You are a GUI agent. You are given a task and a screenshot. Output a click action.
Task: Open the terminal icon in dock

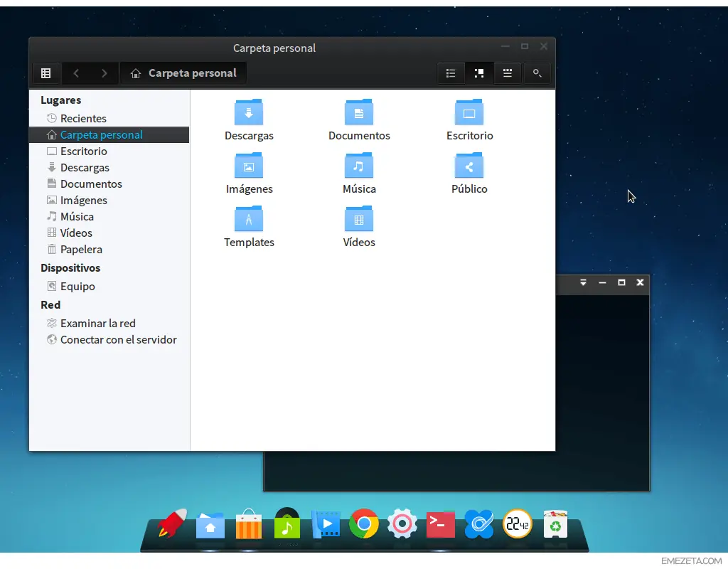(x=440, y=524)
